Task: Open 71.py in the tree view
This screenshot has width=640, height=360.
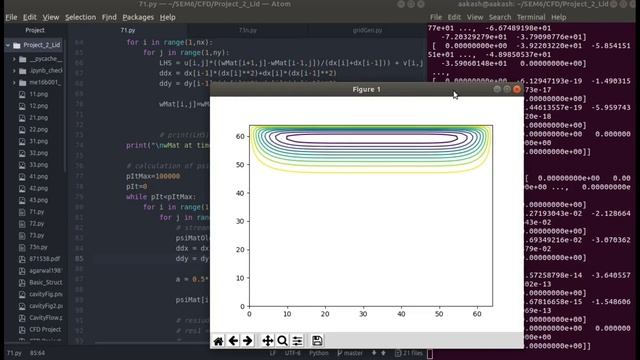Action: (37, 212)
